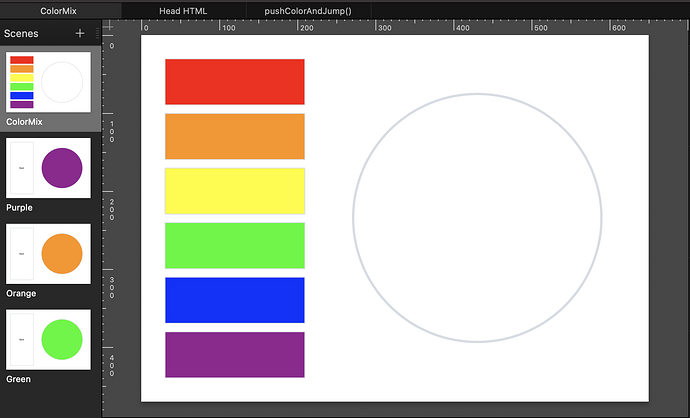Click the blue rectangle on canvas
Screen dimensions: 690x418
pyautogui.click(x=234, y=300)
